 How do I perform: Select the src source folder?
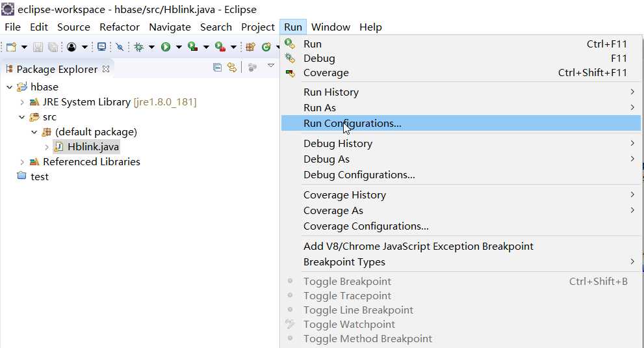[49, 117]
